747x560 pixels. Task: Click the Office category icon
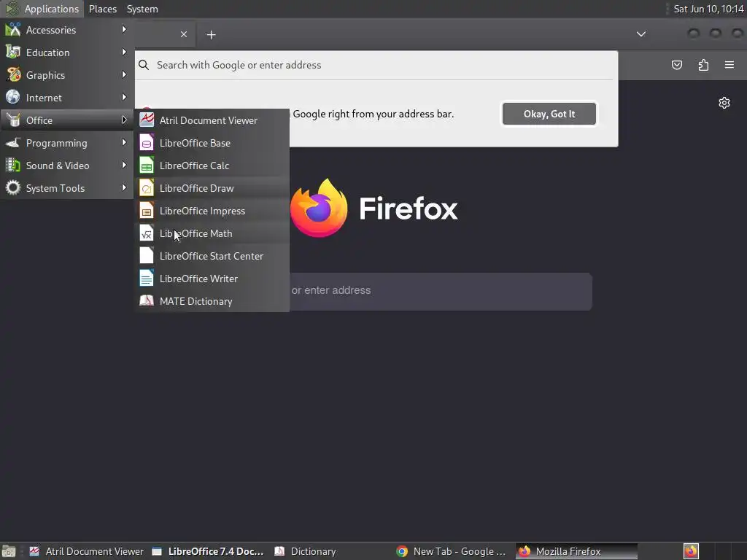coord(13,120)
